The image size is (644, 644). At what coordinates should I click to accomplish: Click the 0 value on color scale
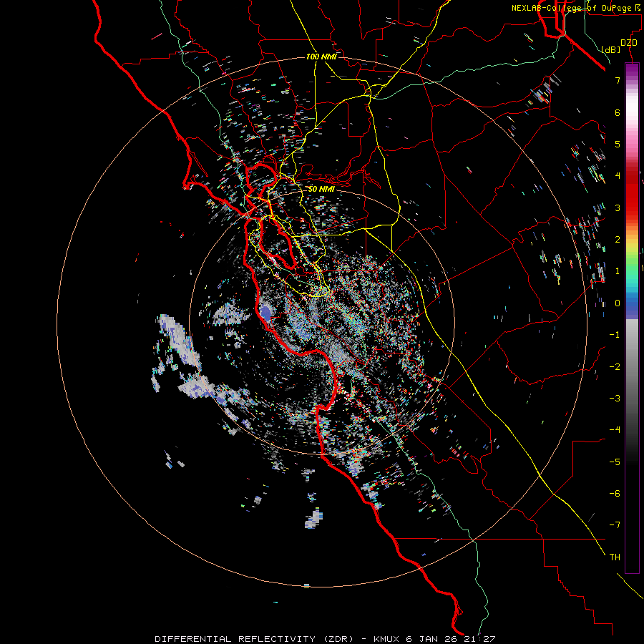pos(618,303)
